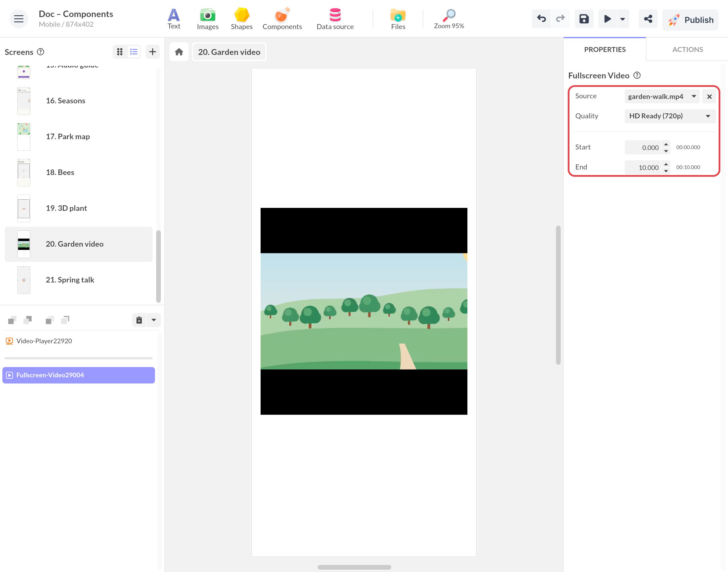Open the Components palette
This screenshot has height=572, width=728.
[x=282, y=19]
